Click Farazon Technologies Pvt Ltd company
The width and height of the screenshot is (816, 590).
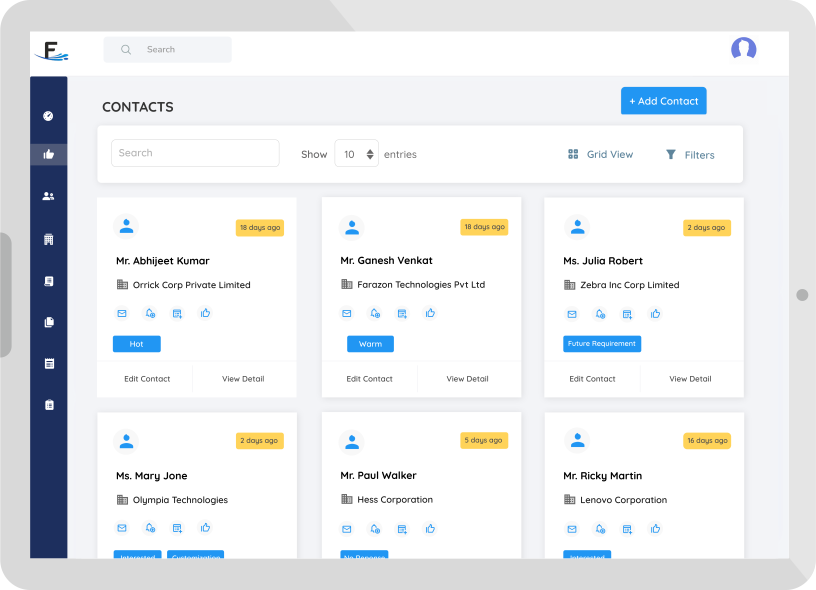[421, 285]
